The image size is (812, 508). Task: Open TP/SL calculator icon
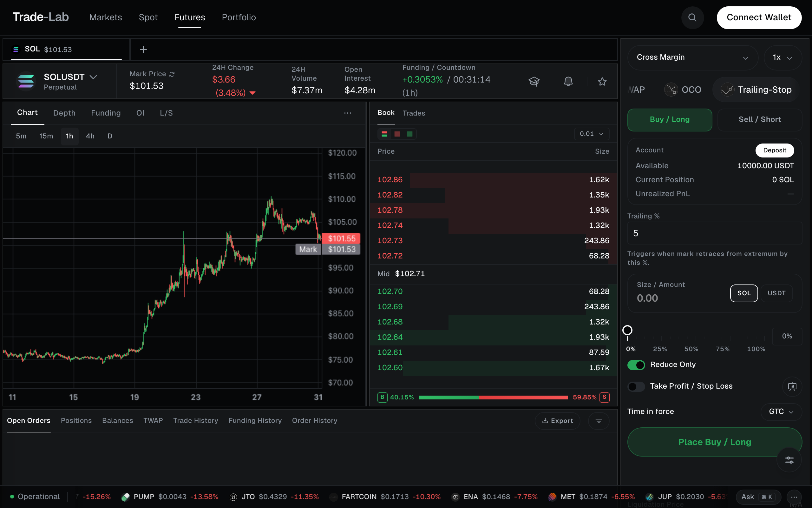792,386
